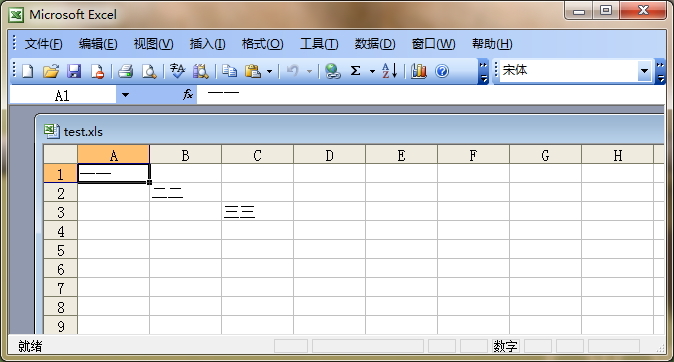Open the 数据(D) menu
Screen dimensions: 674x362
[375, 44]
